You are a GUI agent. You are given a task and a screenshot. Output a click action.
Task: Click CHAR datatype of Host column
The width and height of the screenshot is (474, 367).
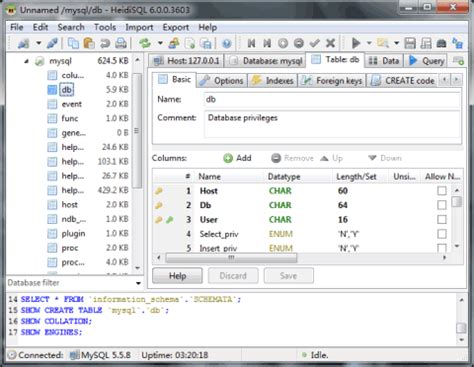[280, 191]
